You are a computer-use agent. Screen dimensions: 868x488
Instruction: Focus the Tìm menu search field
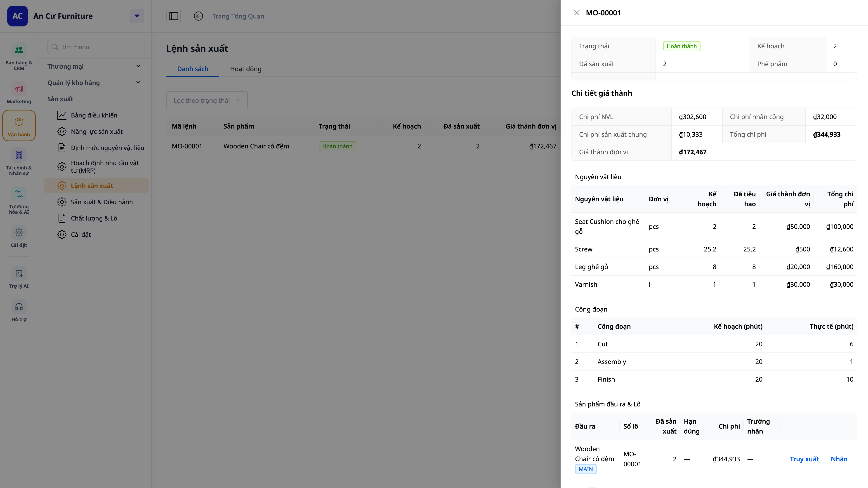pyautogui.click(x=96, y=47)
